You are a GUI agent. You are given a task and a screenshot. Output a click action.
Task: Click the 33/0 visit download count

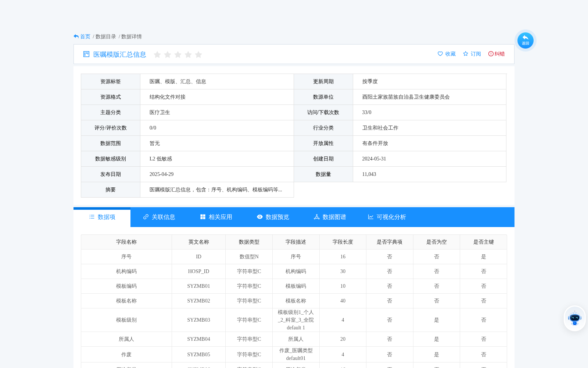(x=367, y=112)
